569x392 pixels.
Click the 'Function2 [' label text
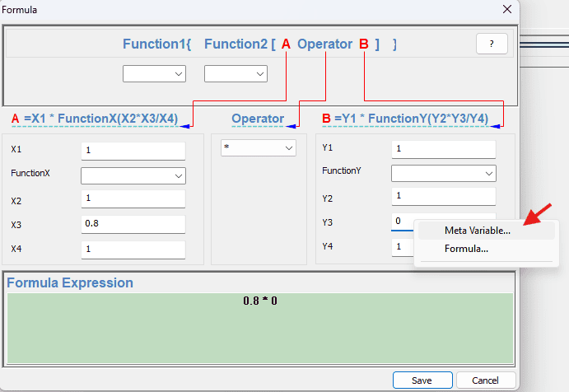pyautogui.click(x=240, y=44)
